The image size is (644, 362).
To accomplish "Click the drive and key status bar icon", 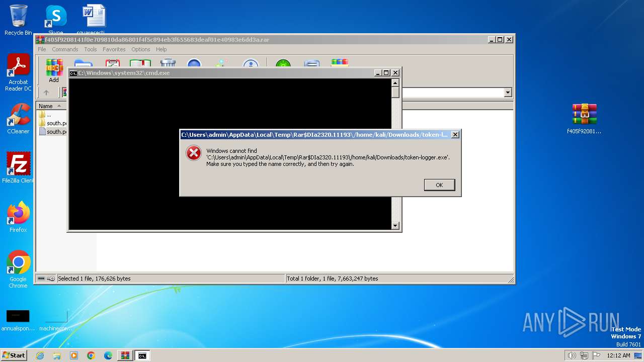I will tap(46, 279).
